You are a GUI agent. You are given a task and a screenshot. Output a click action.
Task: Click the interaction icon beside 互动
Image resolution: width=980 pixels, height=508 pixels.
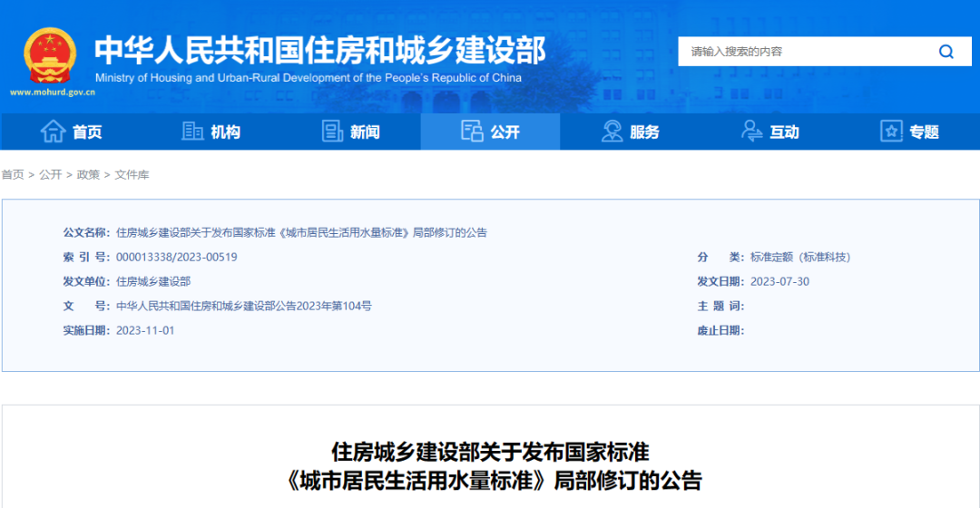click(x=752, y=132)
